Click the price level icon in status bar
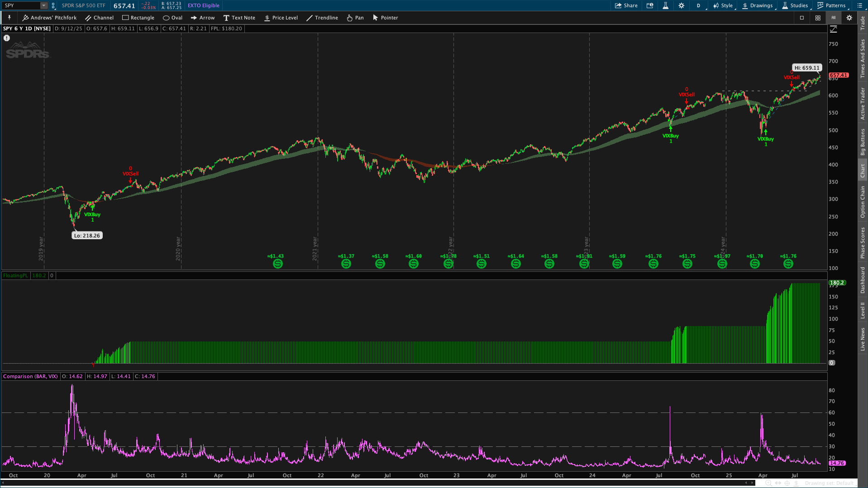The height and width of the screenshot is (488, 868). 796,483
